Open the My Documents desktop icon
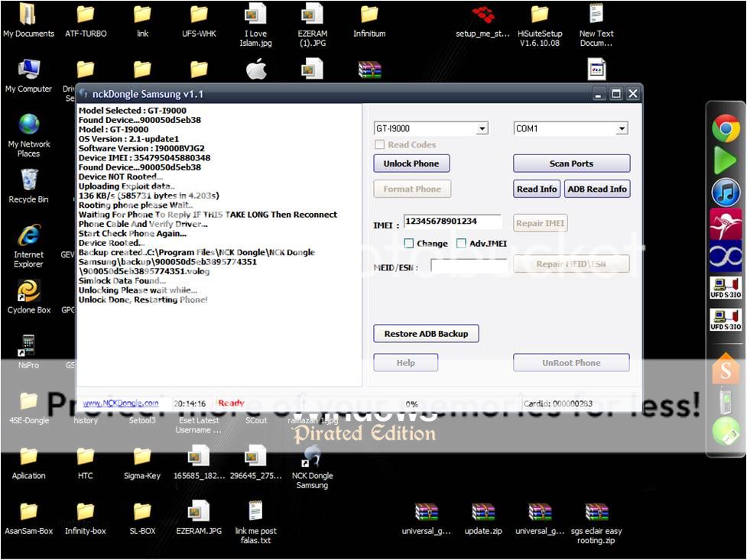 pyautogui.click(x=28, y=21)
